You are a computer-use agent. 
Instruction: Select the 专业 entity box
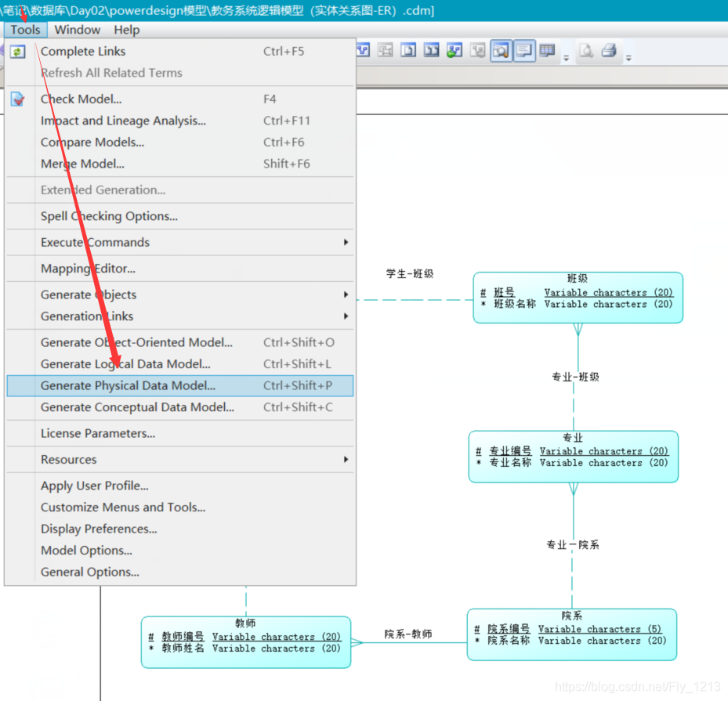pos(574,457)
